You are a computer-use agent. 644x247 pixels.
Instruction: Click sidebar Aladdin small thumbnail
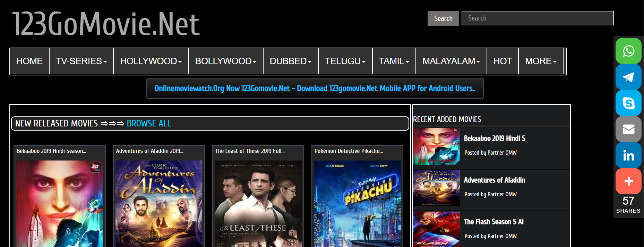[436, 188]
